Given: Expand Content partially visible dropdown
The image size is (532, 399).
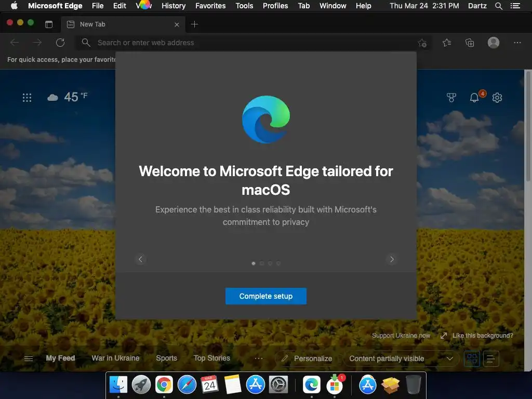Looking at the screenshot, I should tap(401, 358).
